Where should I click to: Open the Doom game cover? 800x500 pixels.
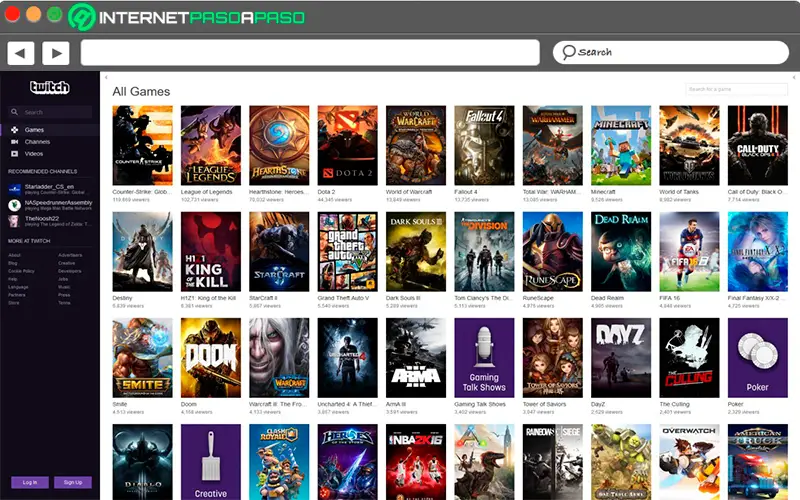tap(211, 358)
